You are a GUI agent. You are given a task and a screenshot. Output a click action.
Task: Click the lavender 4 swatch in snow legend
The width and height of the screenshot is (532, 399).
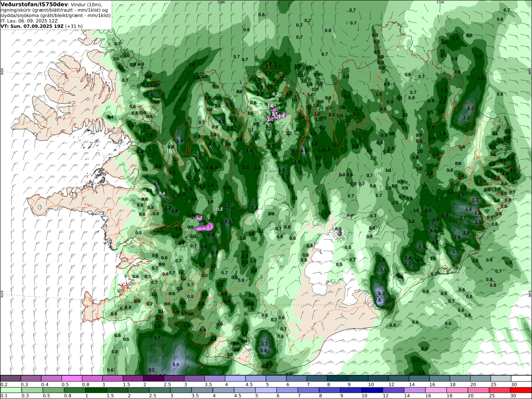point(235,379)
